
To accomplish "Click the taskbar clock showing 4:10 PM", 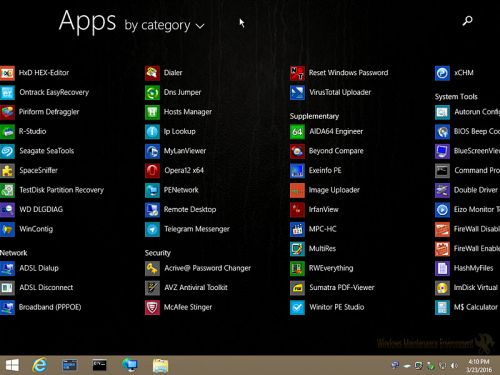I will [479, 366].
